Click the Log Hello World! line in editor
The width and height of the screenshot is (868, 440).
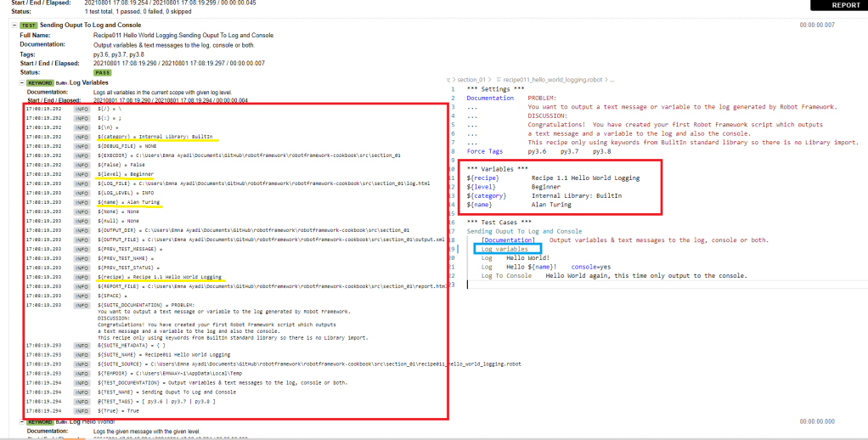click(516, 258)
